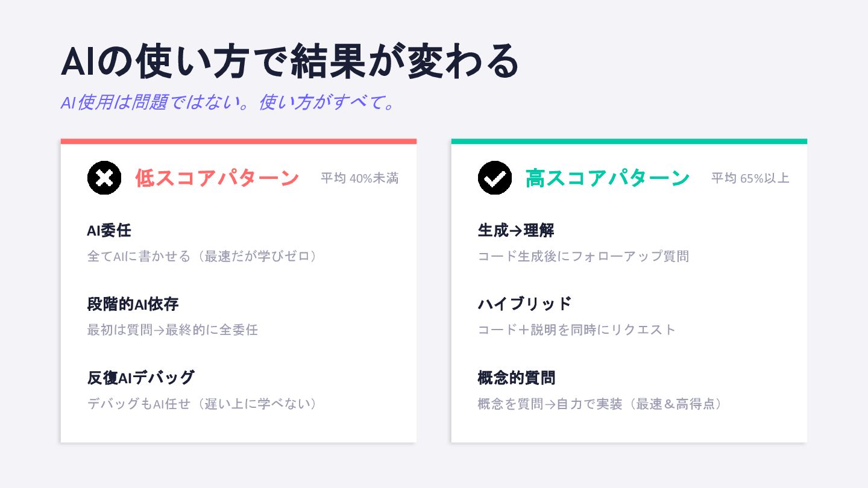The width and height of the screenshot is (868, 488).
Task: Click the green bar atop right card
Action: [x=629, y=142]
